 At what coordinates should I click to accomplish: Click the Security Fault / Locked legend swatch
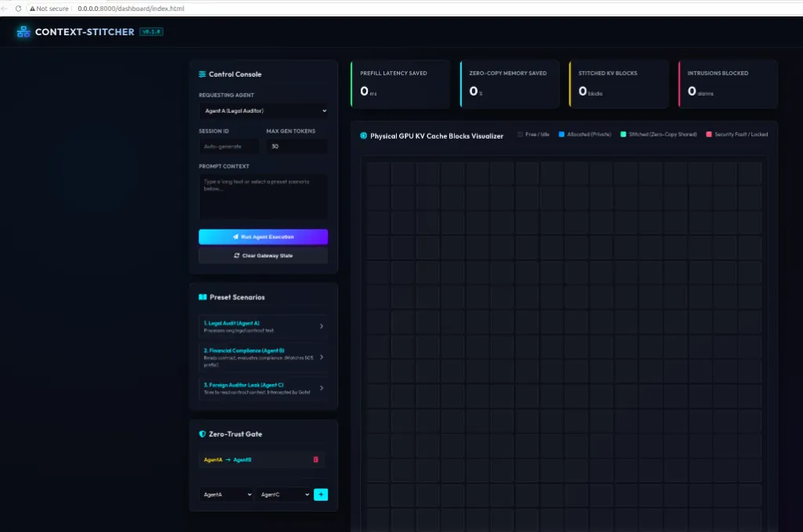[x=709, y=135]
